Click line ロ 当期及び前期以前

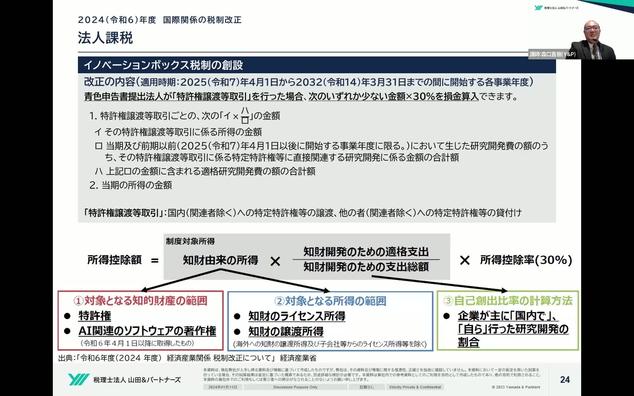pos(321,152)
